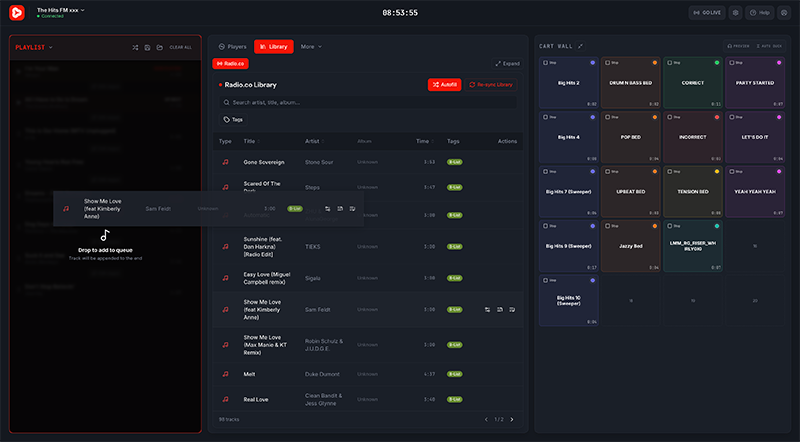Click the B-List tag on Melt row
Image resolution: width=800 pixels, height=442 pixels.
[x=455, y=374]
